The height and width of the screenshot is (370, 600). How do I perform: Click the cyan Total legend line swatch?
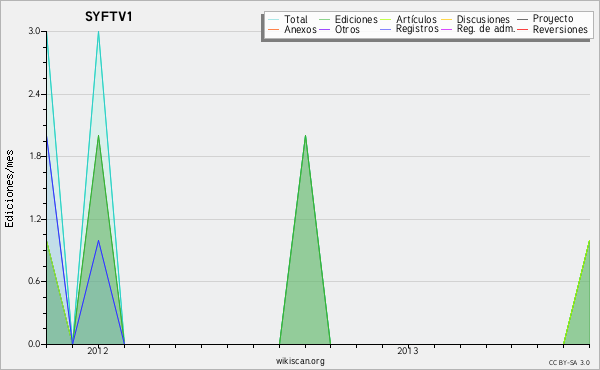click(x=274, y=19)
